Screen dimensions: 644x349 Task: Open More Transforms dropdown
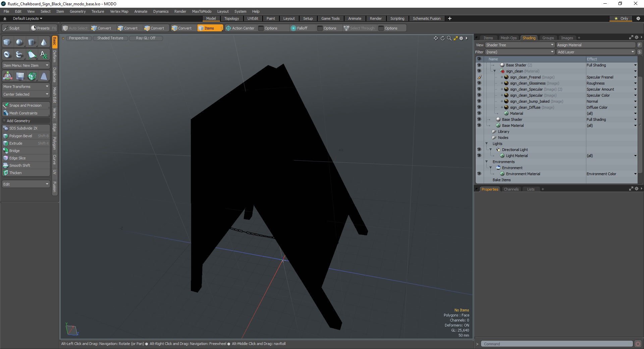[x=26, y=87]
